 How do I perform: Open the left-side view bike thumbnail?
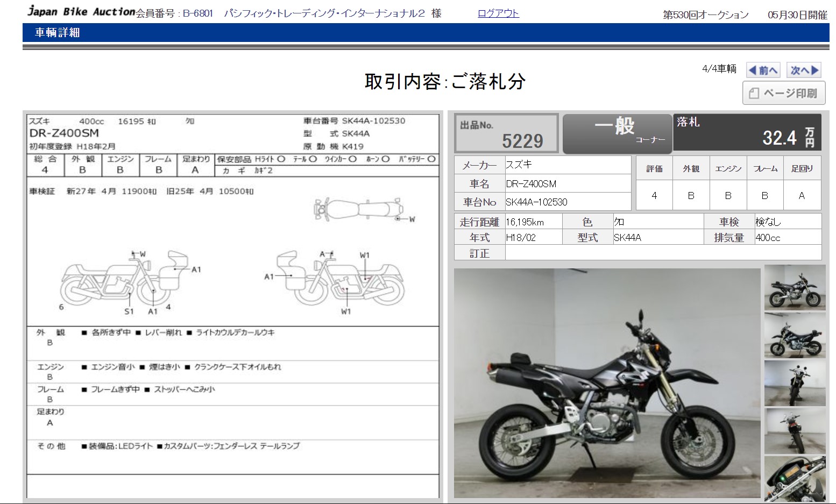pos(795,335)
